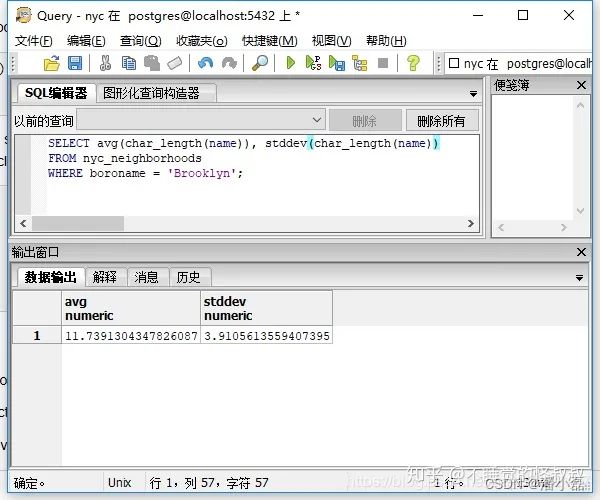The width and height of the screenshot is (600, 500).
Task: Open the 收藏夹 menu
Action: [202, 41]
